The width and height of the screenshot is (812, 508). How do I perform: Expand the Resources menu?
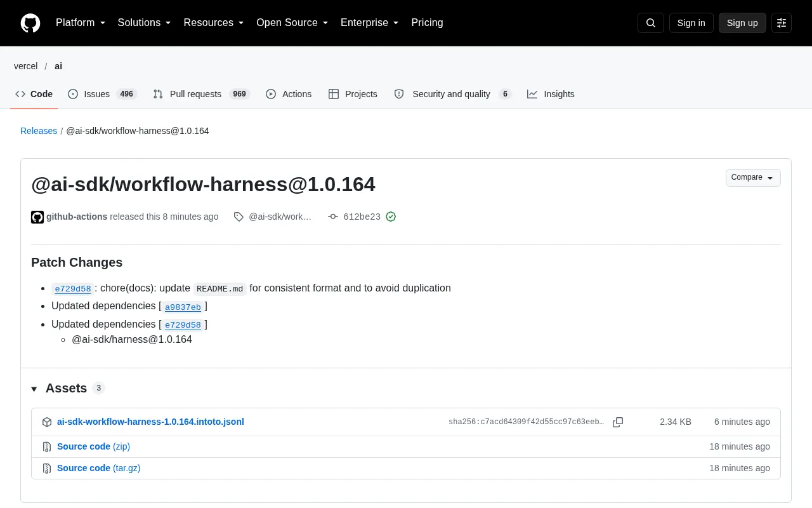tap(214, 23)
